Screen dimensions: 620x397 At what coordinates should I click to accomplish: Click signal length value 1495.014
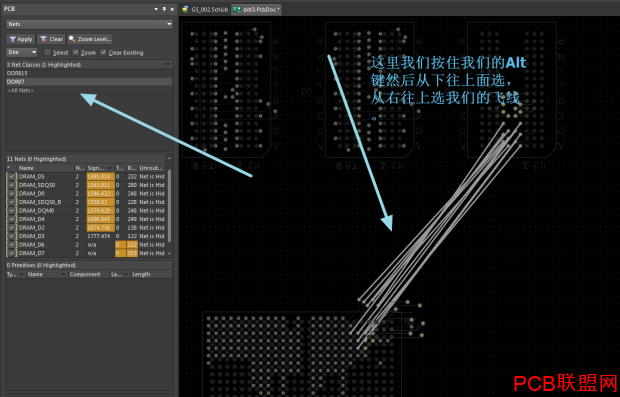click(100, 176)
